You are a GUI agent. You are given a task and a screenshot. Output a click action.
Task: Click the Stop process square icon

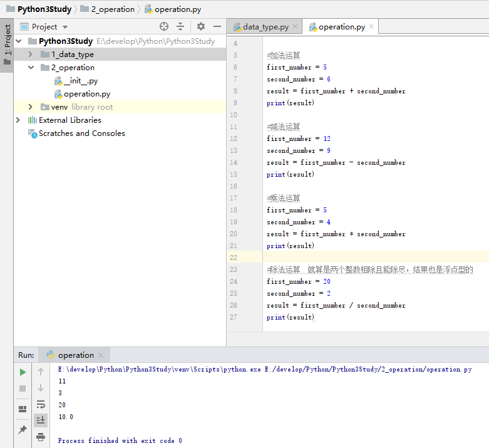[x=23, y=388]
